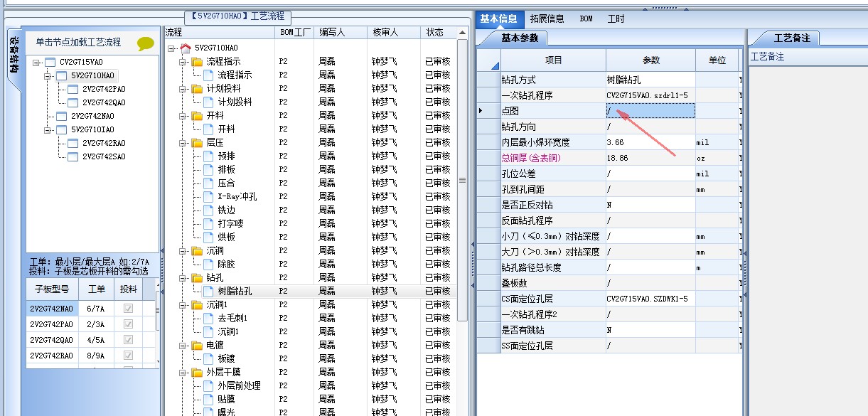Click the 流程指示 folder icon
Viewport: 868px width, 416px height.
click(x=197, y=61)
